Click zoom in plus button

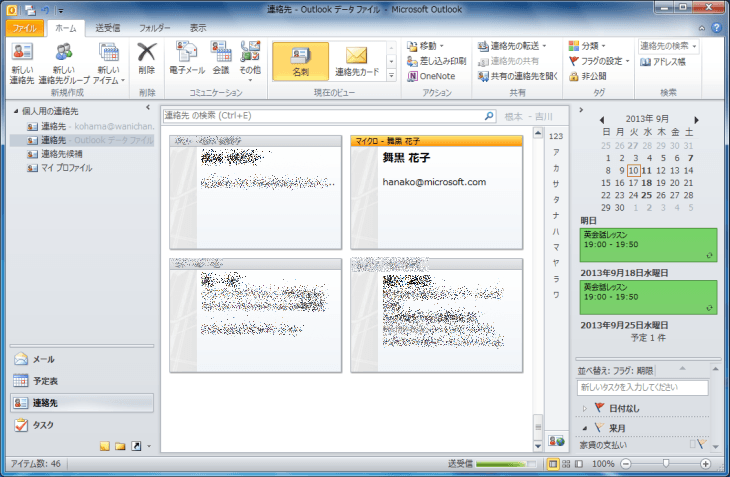point(705,464)
